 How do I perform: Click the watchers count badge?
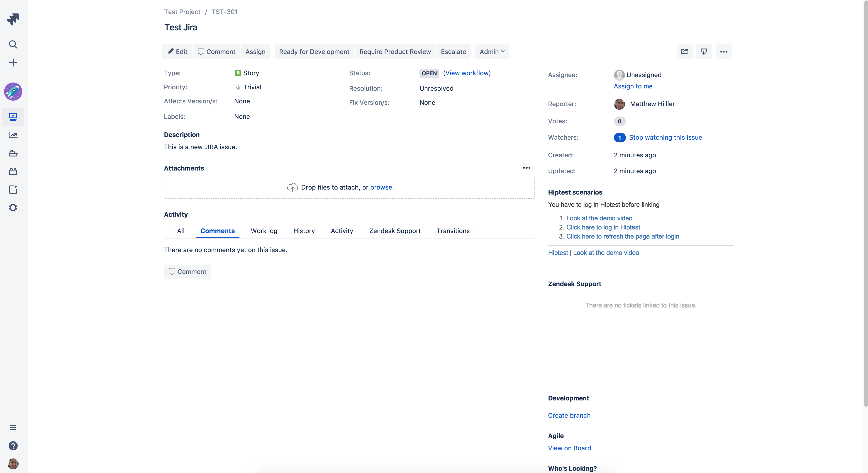619,137
